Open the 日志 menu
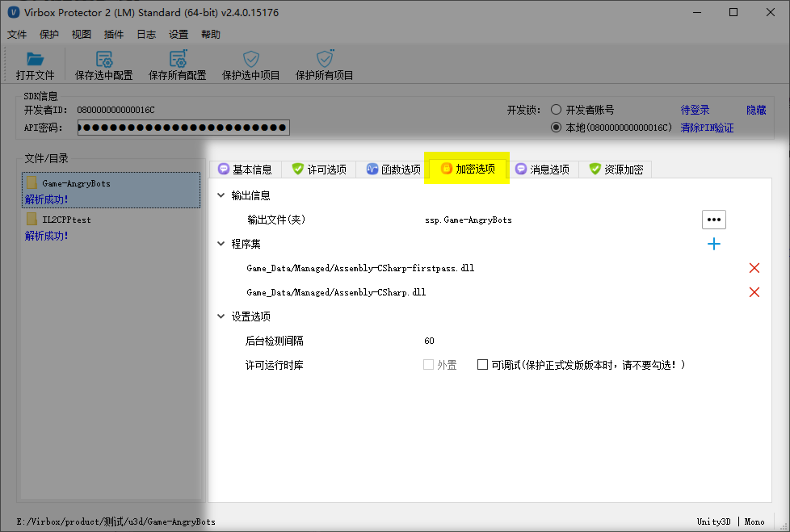This screenshot has height=532, width=790. click(146, 34)
